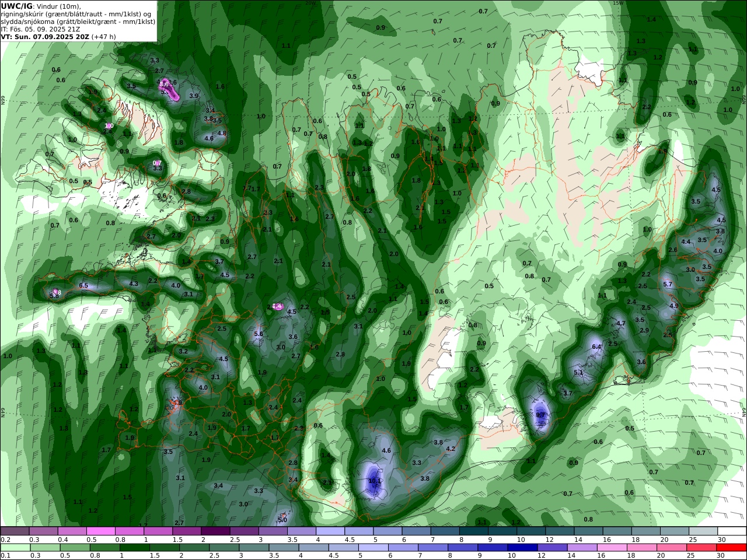Select the pink 0.5 swatch in the snow legend row
747x560 pixels.
[x=100, y=531]
